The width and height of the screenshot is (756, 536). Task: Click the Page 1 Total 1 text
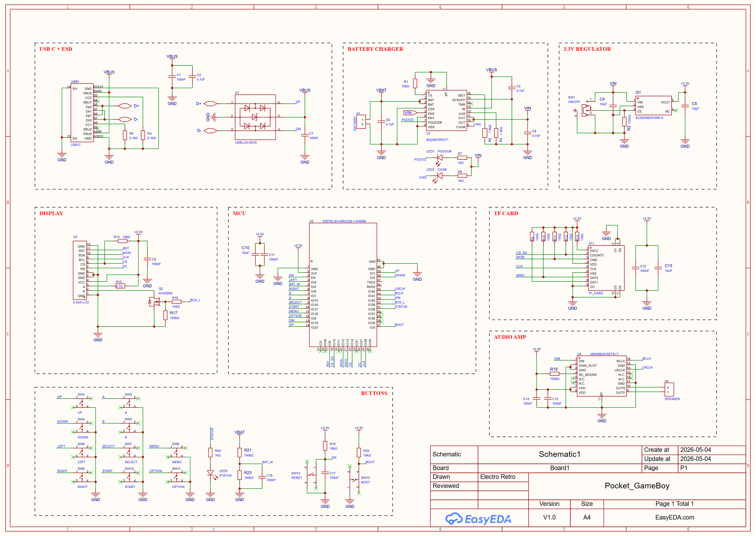pos(674,504)
